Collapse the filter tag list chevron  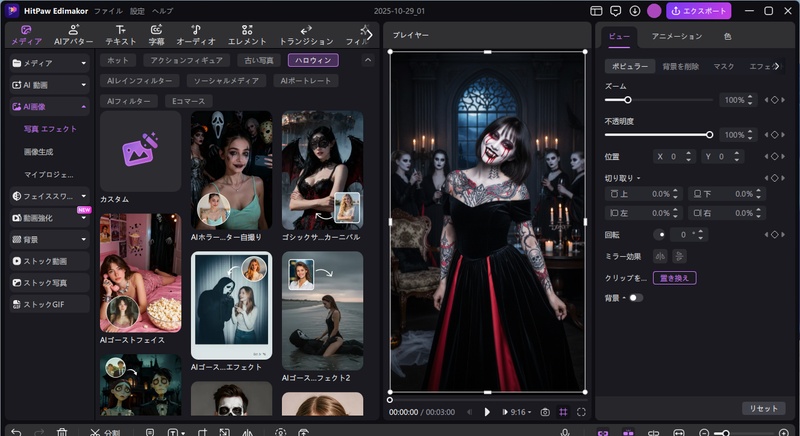[x=367, y=60]
